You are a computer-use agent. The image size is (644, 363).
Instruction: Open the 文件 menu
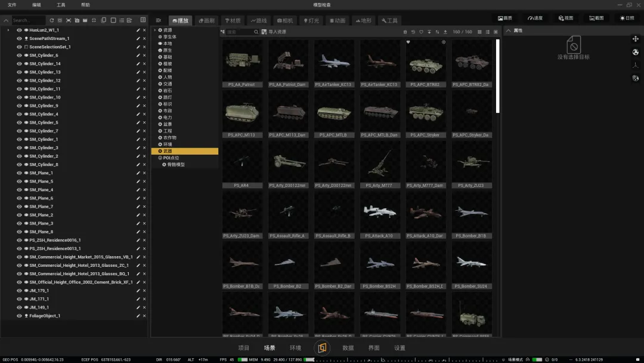click(x=12, y=5)
